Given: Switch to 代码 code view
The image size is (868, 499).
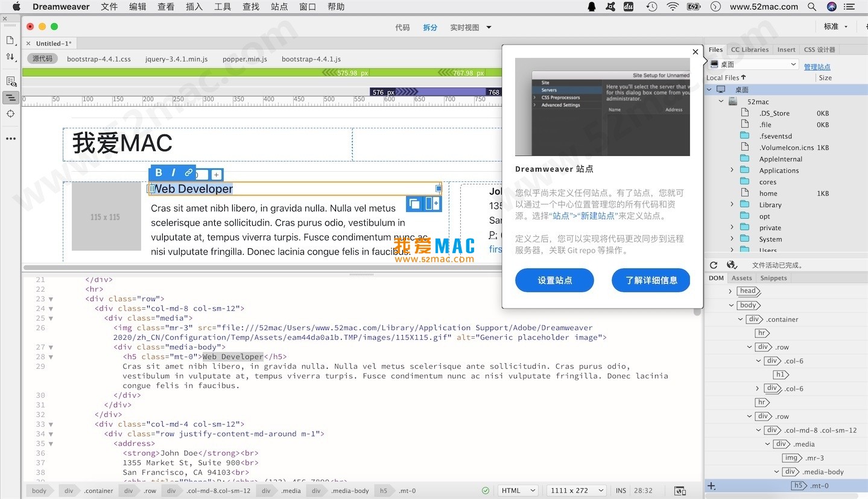Looking at the screenshot, I should tap(402, 27).
